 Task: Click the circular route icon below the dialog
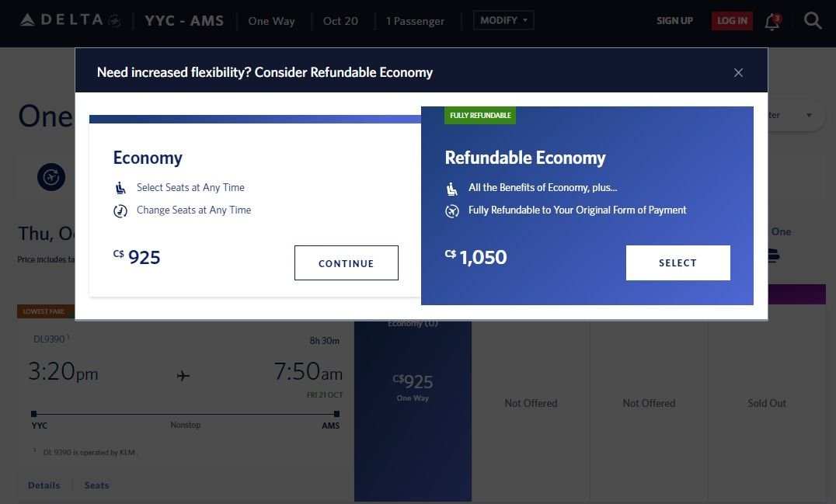point(51,176)
